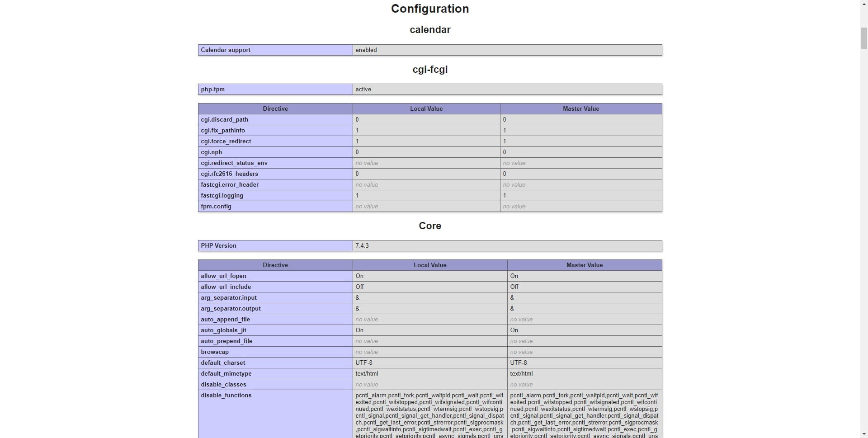
Task: Click the local "no value" for browscap
Action: pos(367,352)
